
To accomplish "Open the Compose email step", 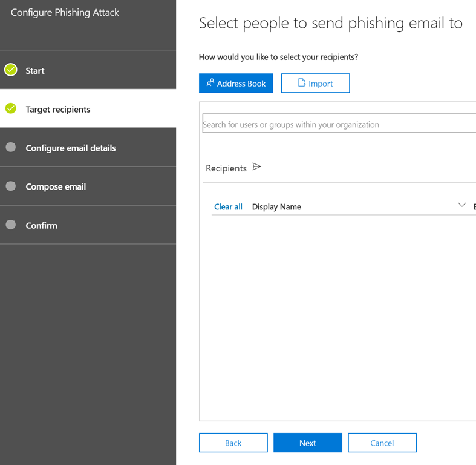I will [56, 187].
